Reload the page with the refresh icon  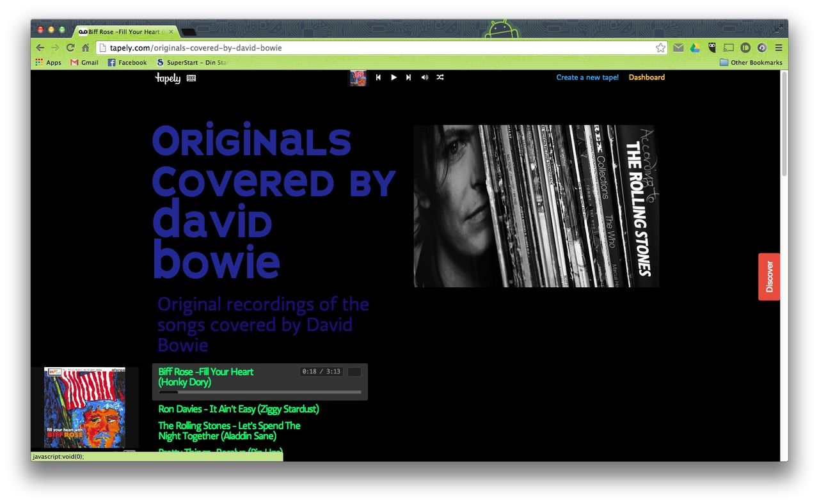click(x=70, y=48)
